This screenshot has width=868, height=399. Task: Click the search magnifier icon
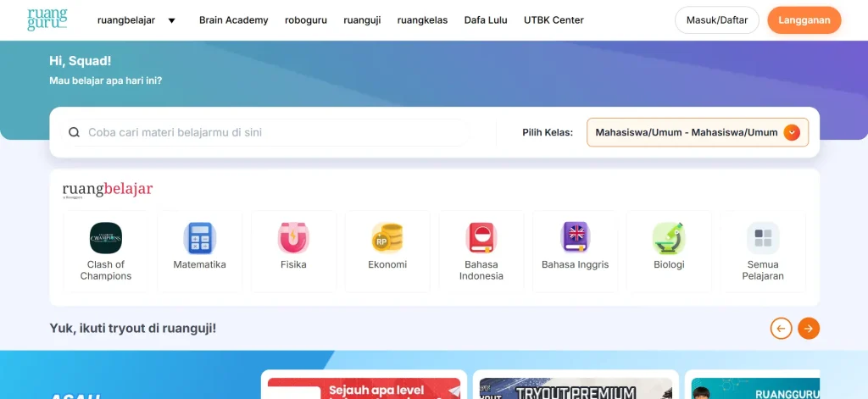[x=74, y=132]
